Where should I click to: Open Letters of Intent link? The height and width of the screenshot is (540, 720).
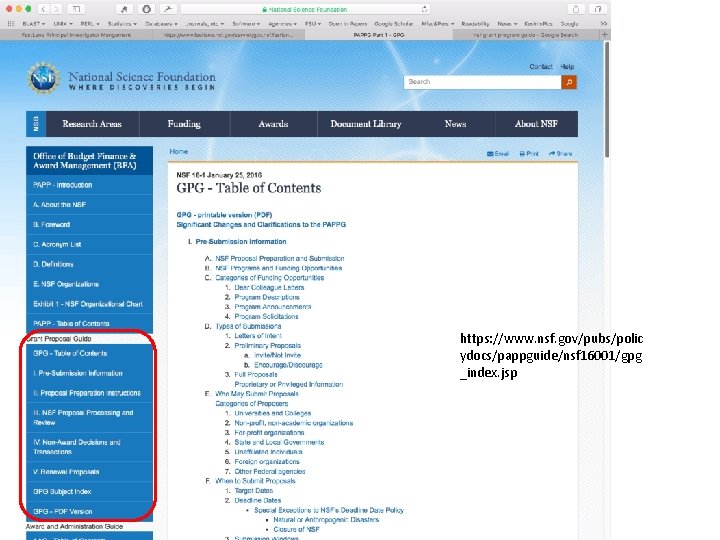(258, 336)
